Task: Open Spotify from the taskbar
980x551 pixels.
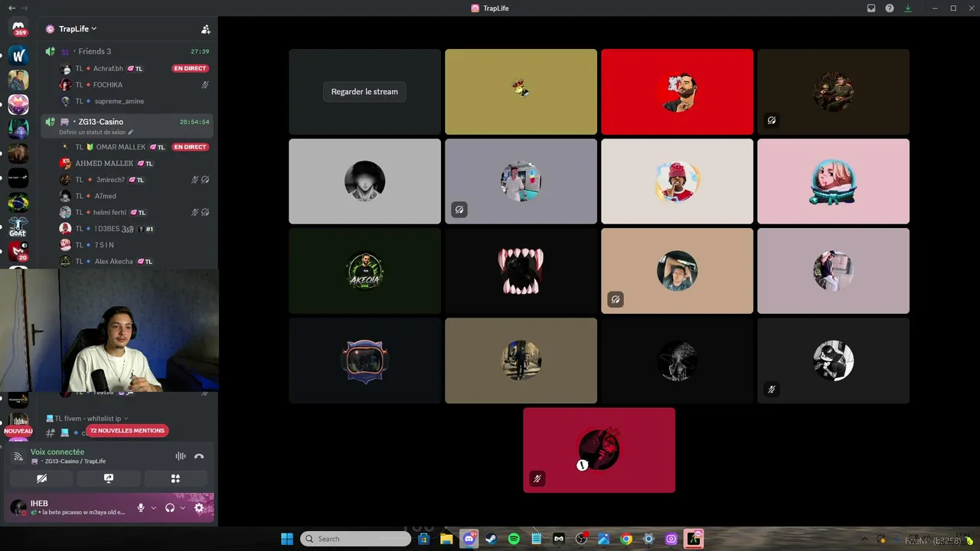Action: tap(514, 539)
